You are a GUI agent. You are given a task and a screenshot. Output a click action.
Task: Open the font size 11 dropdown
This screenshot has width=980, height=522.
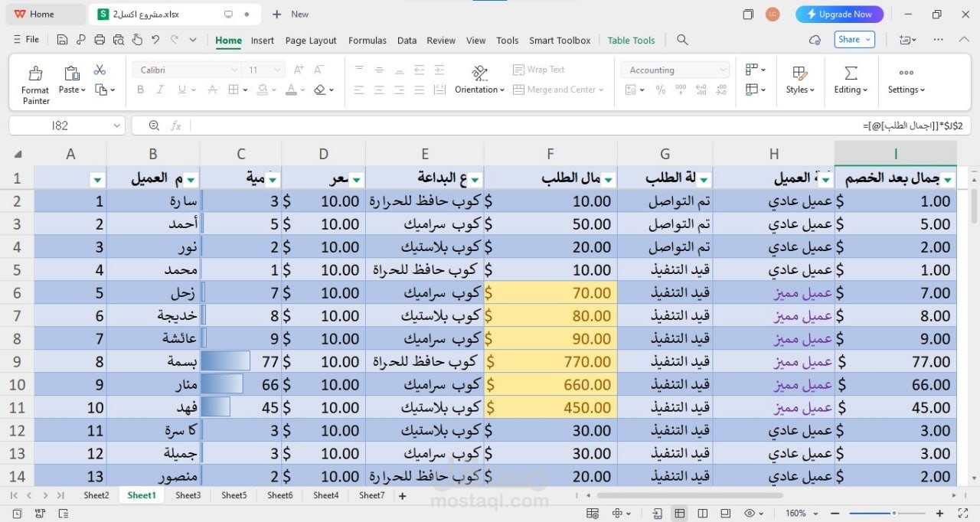[276, 70]
